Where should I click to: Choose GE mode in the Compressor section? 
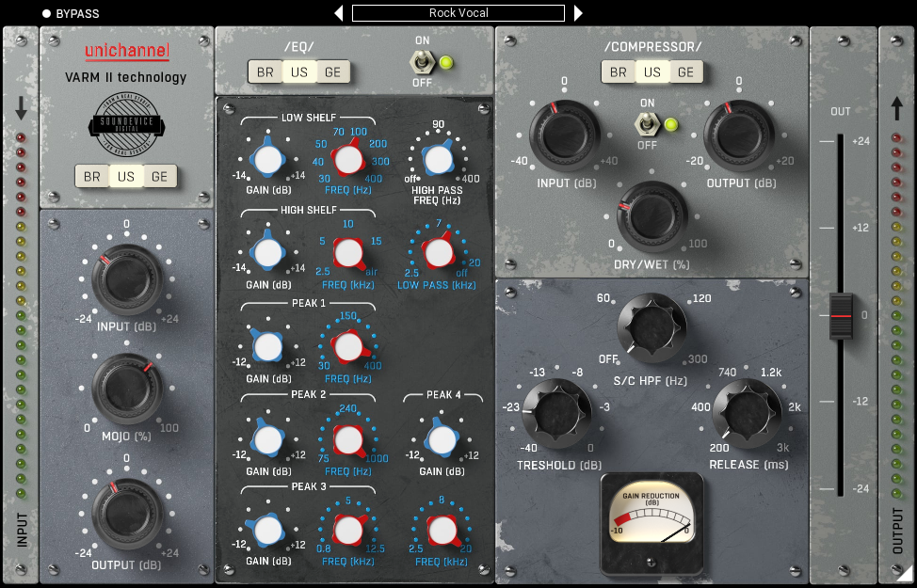tap(686, 72)
